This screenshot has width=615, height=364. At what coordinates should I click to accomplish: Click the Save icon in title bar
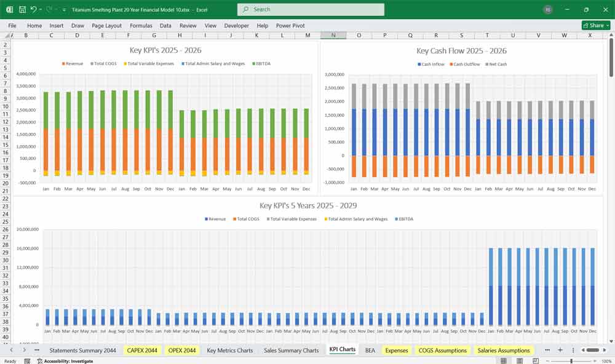[x=22, y=10]
